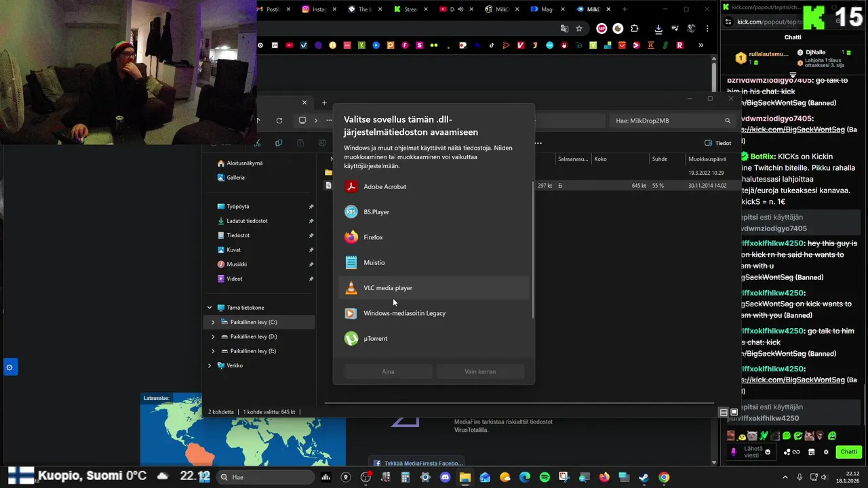Show hidden system tray icons
The height and width of the screenshot is (488, 868).
coord(785,477)
